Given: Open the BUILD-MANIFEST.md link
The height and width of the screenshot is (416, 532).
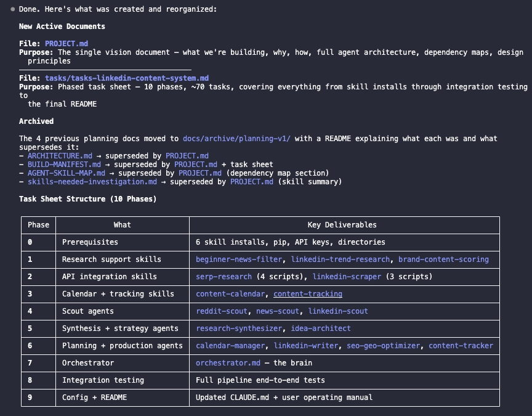Looking at the screenshot, I should pos(64,165).
